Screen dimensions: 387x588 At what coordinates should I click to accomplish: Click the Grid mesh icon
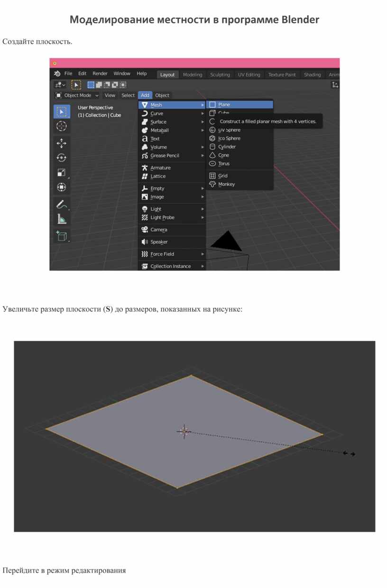(212, 176)
